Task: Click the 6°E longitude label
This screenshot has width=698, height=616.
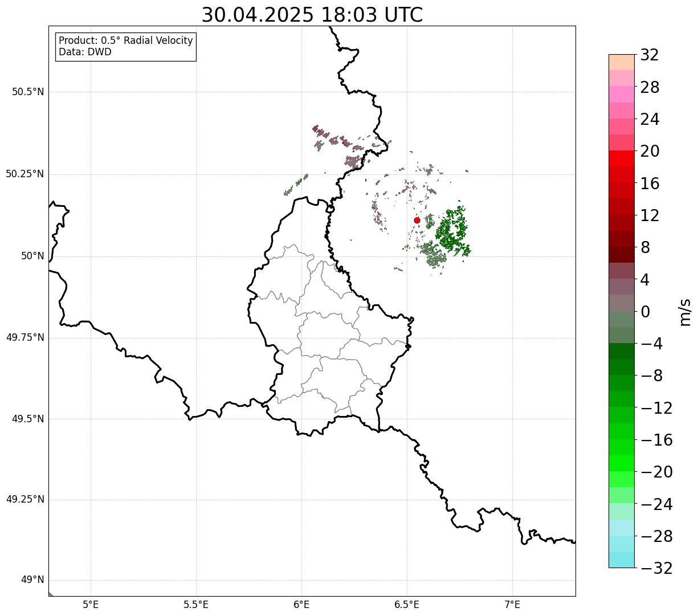Action: tap(301, 605)
